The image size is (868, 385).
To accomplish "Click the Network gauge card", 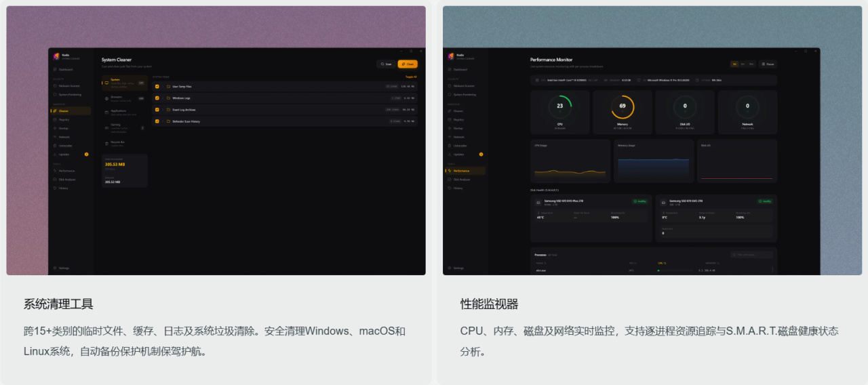I will click(747, 113).
